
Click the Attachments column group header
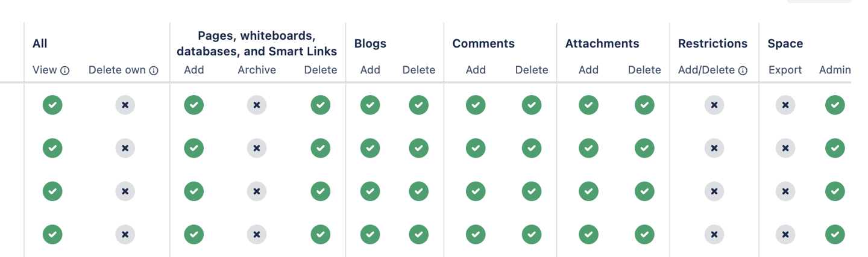coord(602,43)
